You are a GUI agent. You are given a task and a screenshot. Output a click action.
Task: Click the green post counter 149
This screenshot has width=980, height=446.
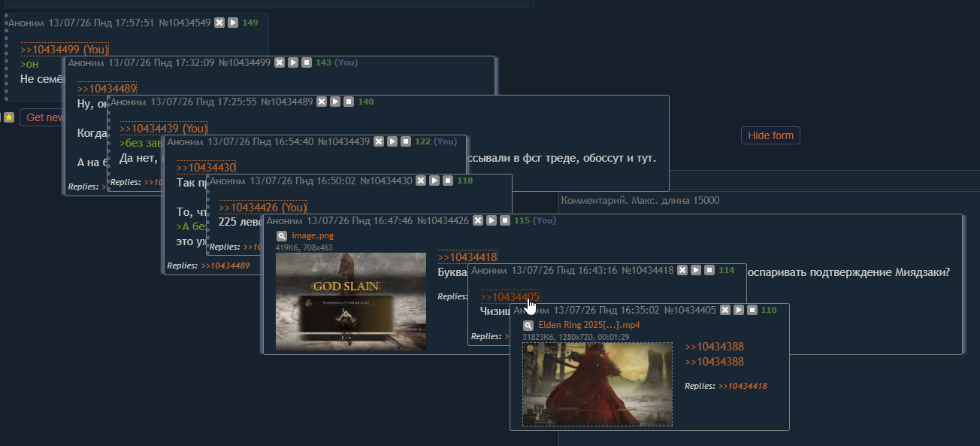[x=250, y=23]
